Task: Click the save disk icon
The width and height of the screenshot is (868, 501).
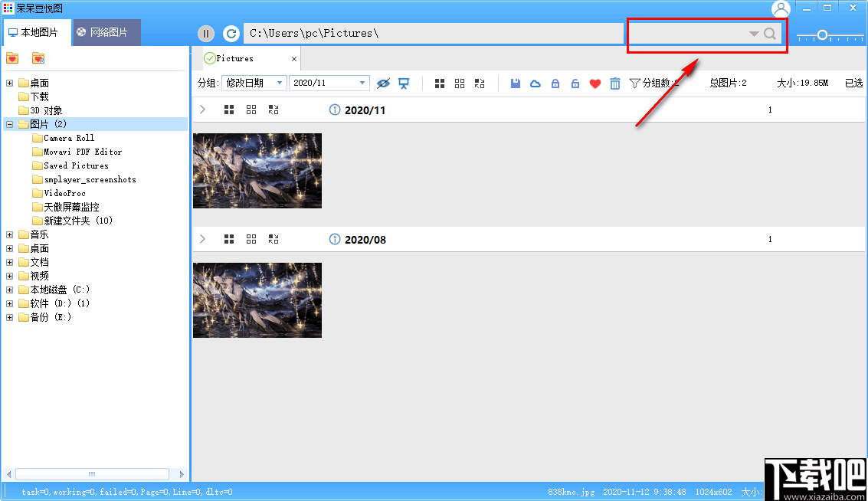Action: click(x=516, y=83)
